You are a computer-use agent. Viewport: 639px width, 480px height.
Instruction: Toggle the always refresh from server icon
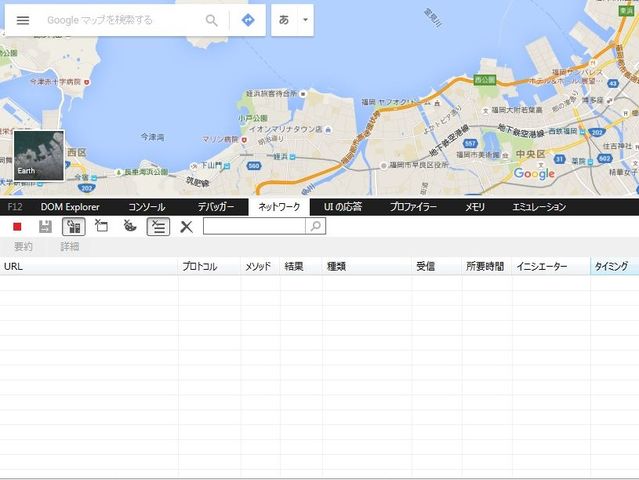pos(74,227)
